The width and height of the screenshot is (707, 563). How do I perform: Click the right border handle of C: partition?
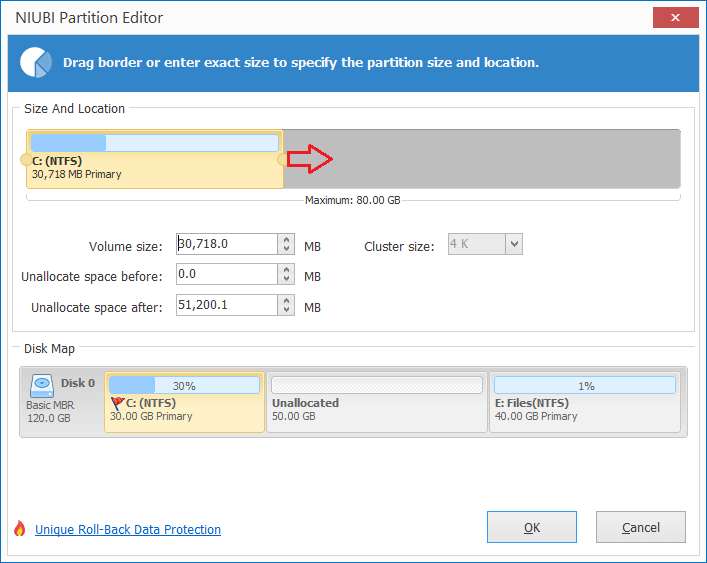pos(283,159)
